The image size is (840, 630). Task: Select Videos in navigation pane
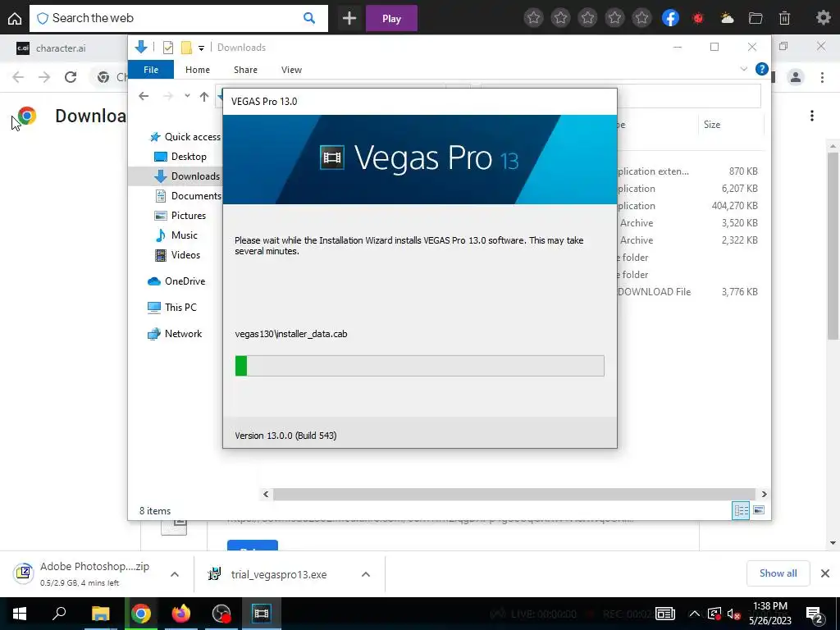pos(177,255)
